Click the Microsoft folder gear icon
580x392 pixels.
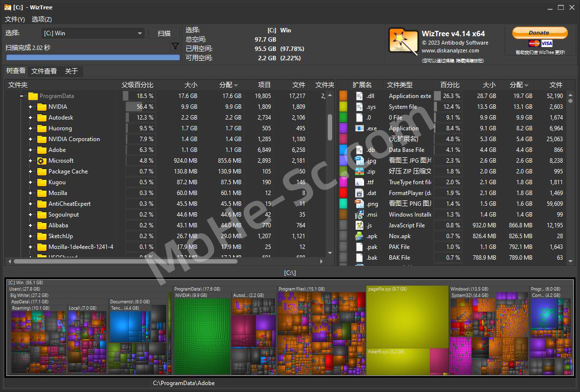(x=42, y=161)
